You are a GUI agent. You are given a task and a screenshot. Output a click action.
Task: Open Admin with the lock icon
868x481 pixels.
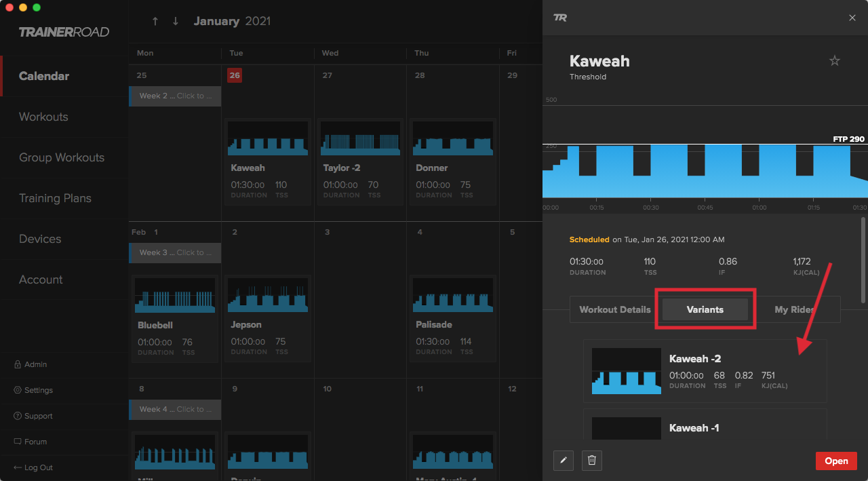click(31, 364)
